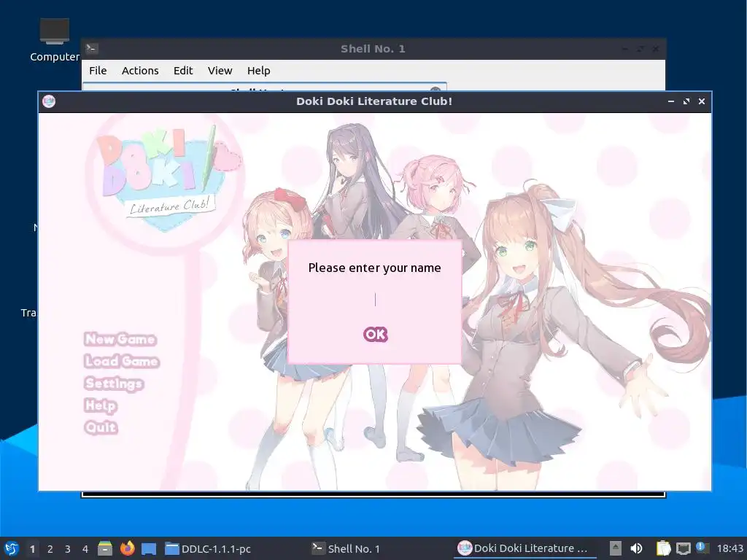Open the in-game Help entry
Image resolution: width=747 pixels, height=560 pixels.
[101, 405]
